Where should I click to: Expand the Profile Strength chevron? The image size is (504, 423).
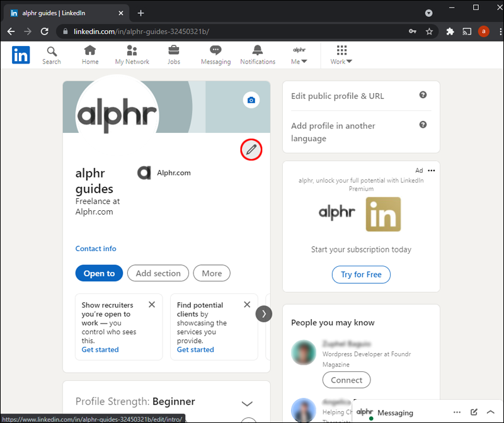(x=247, y=403)
